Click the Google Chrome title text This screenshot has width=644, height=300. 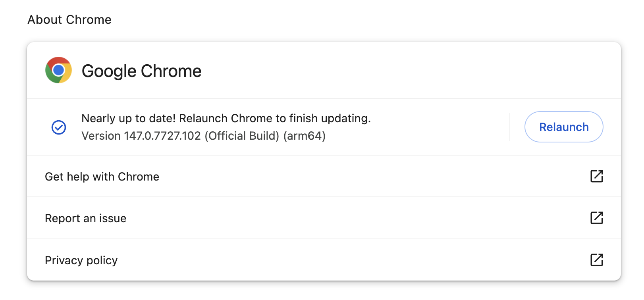tap(141, 71)
